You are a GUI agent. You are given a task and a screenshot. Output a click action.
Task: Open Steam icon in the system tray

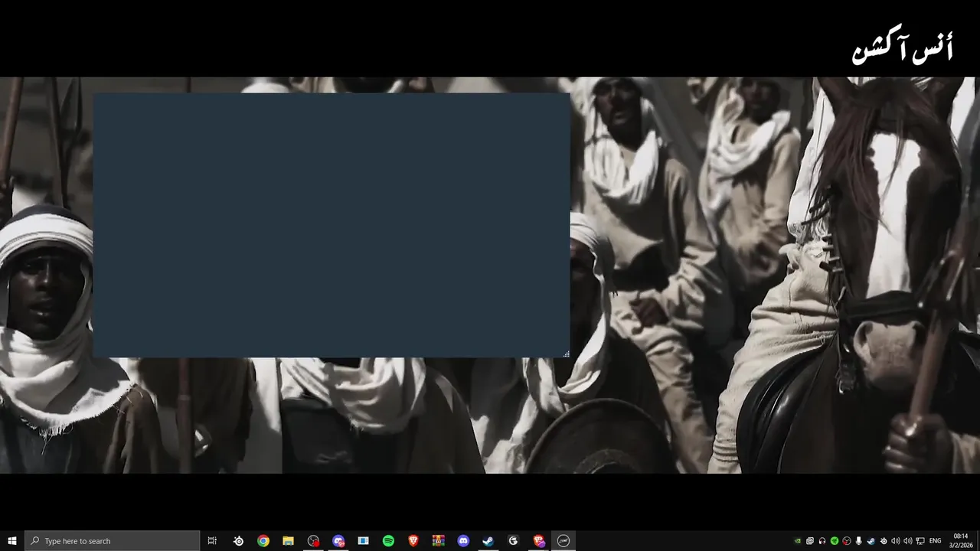click(x=871, y=541)
